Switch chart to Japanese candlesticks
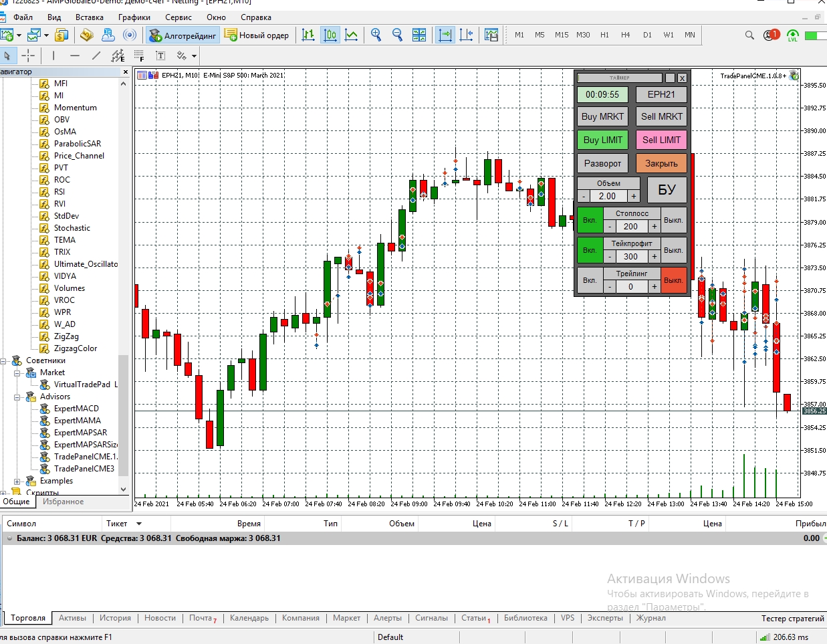Screen dimensions: 827x644 pos(330,35)
